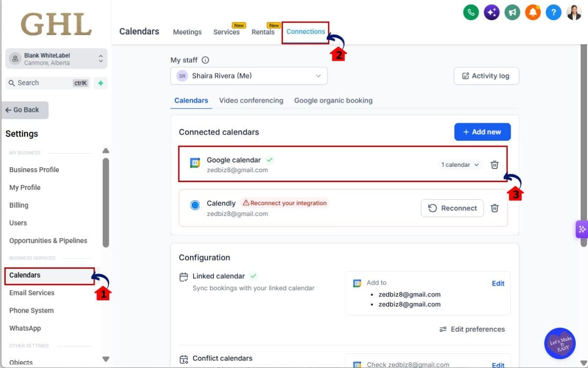
Task: Open Phone System settings
Action: (31, 311)
